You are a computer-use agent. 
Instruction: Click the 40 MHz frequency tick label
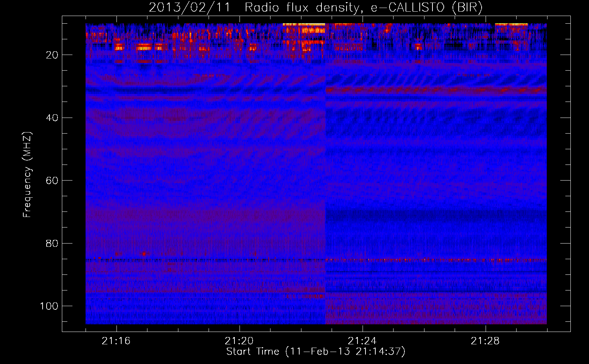pos(52,118)
